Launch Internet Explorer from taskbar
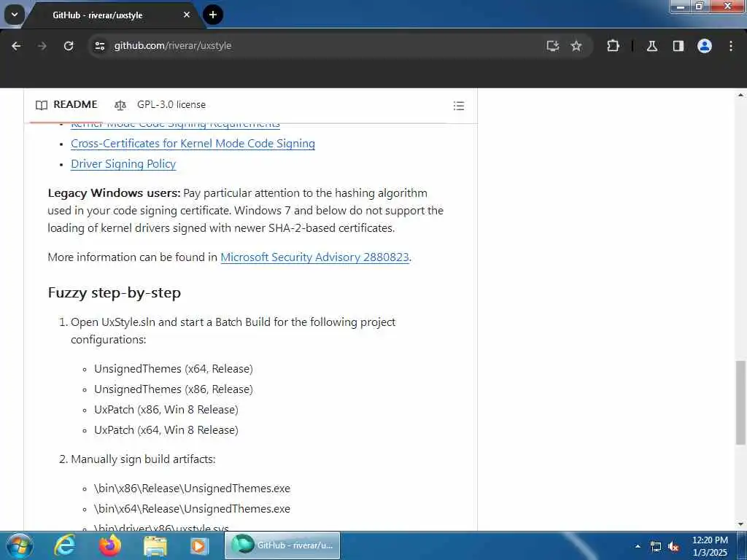Screen dimensions: 747x560 [x=65, y=545]
